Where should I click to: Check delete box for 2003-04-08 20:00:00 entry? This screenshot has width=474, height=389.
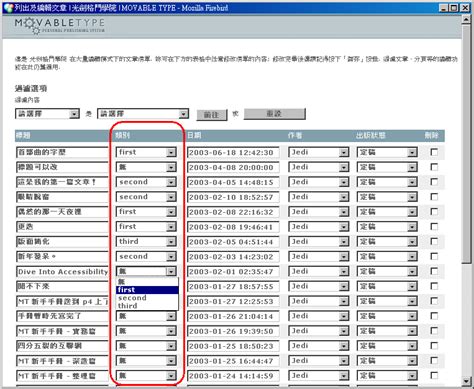[x=434, y=167]
